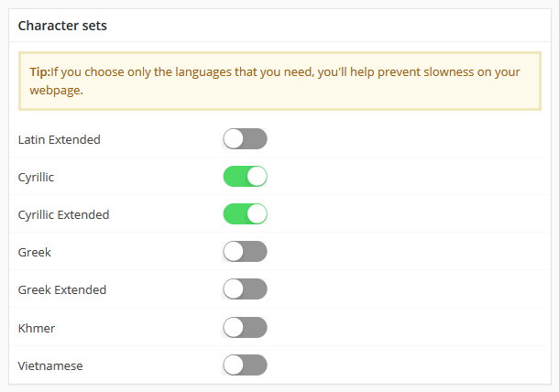The width and height of the screenshot is (559, 392).
Task: Click the bold "Tip:" label
Action: 39,71
